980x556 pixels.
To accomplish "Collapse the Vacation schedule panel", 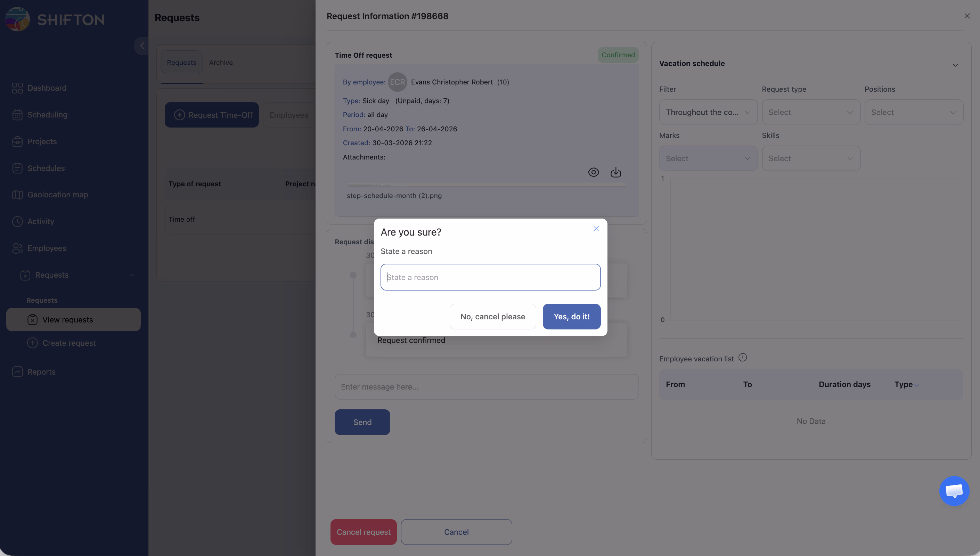I will (x=955, y=65).
